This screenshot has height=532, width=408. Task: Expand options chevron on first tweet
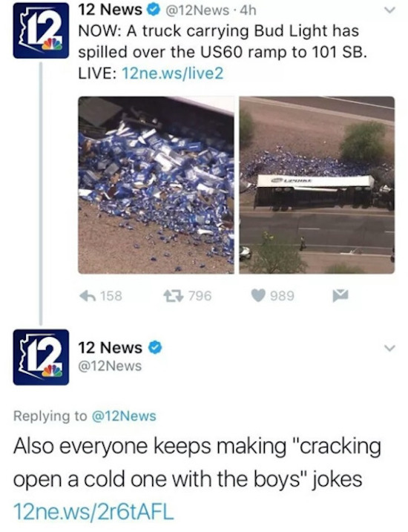pyautogui.click(x=390, y=10)
